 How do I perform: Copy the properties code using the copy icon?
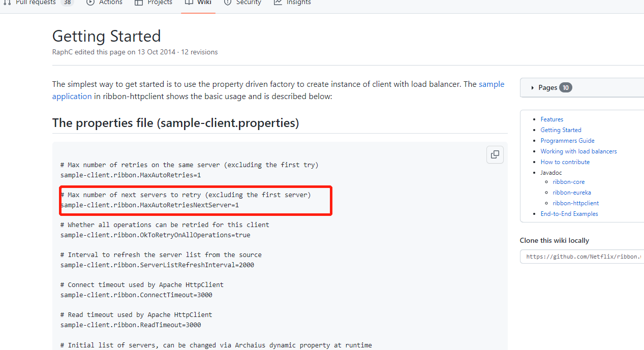495,154
